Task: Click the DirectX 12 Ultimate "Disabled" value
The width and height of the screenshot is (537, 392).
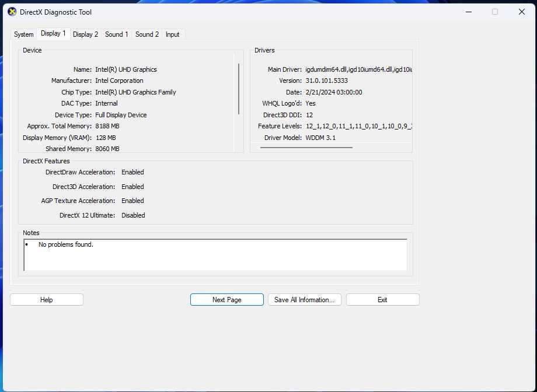Action: [133, 215]
